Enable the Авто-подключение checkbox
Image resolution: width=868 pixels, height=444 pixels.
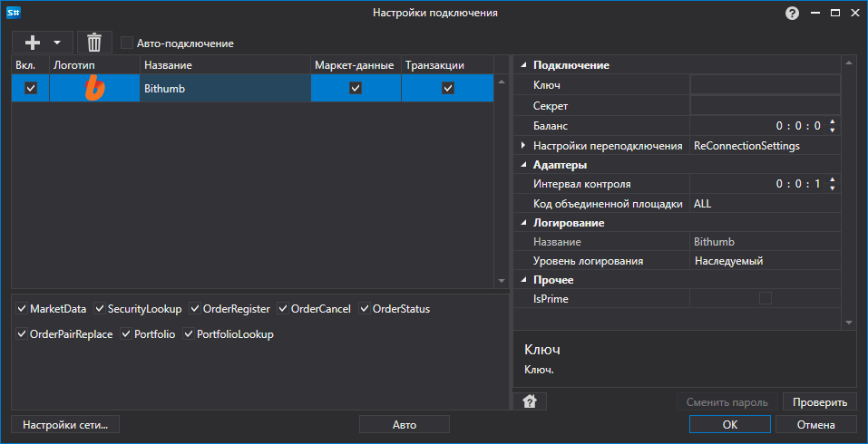tap(127, 43)
